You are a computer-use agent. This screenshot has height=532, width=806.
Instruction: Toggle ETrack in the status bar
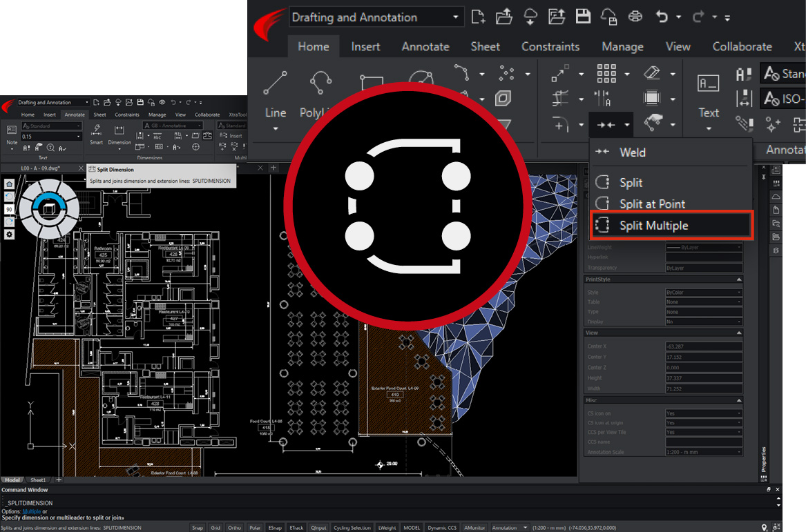[296, 527]
